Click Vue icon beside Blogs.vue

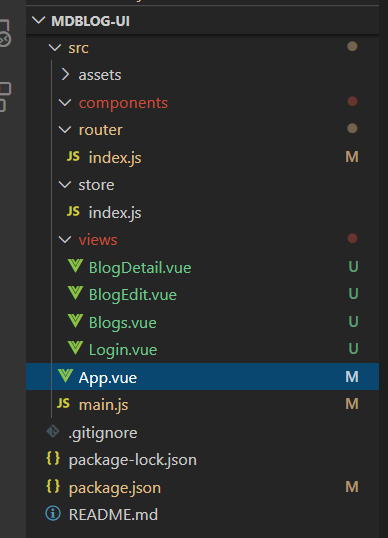click(75, 321)
